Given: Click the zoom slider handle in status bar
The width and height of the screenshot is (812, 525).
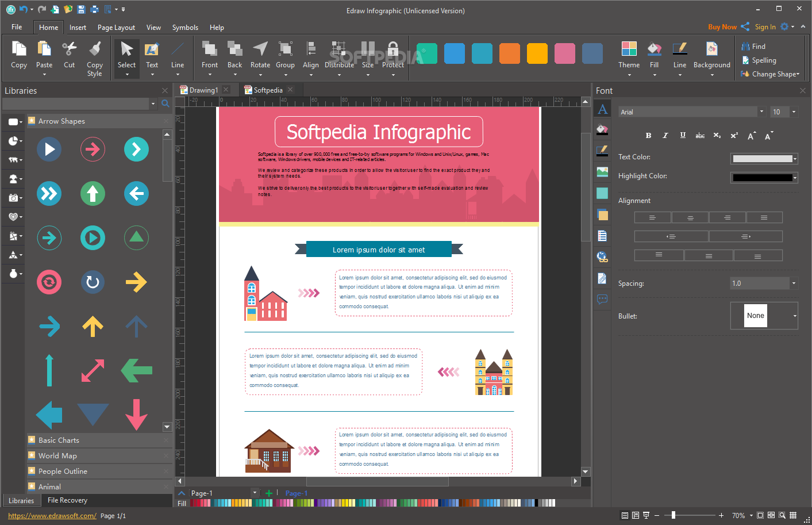Looking at the screenshot, I should 674,515.
